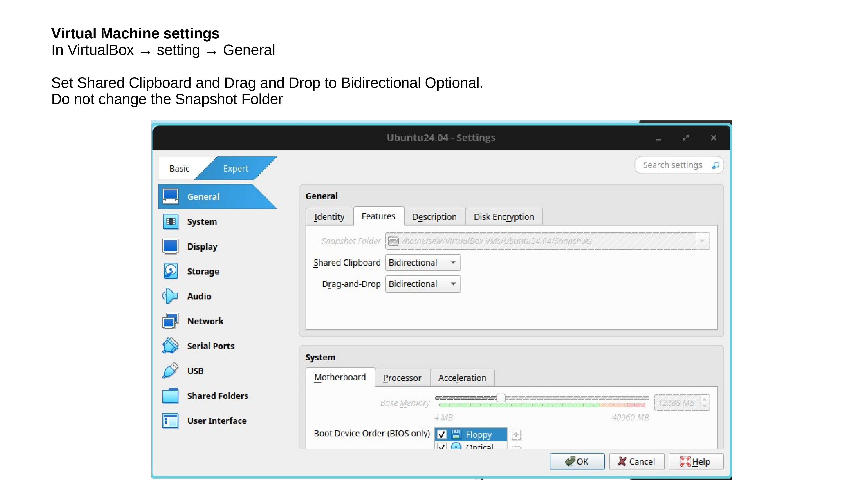Select the Shared Folders icon
Viewport: 868px width, 488px height.
170,396
